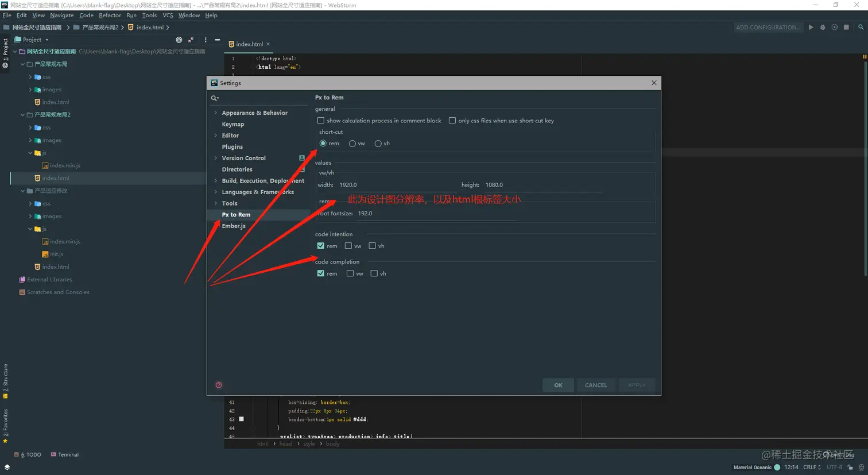
Task: Run the current configuration with play icon
Action: coord(811,27)
